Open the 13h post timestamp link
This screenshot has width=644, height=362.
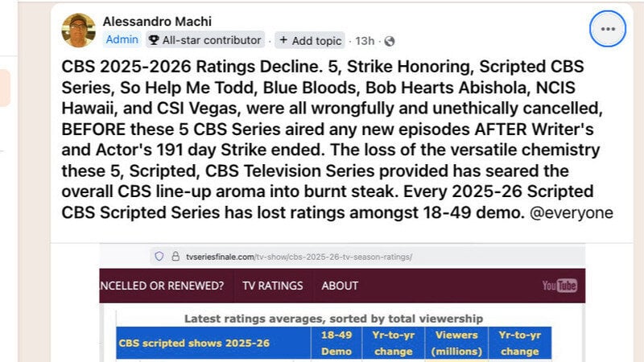click(365, 40)
